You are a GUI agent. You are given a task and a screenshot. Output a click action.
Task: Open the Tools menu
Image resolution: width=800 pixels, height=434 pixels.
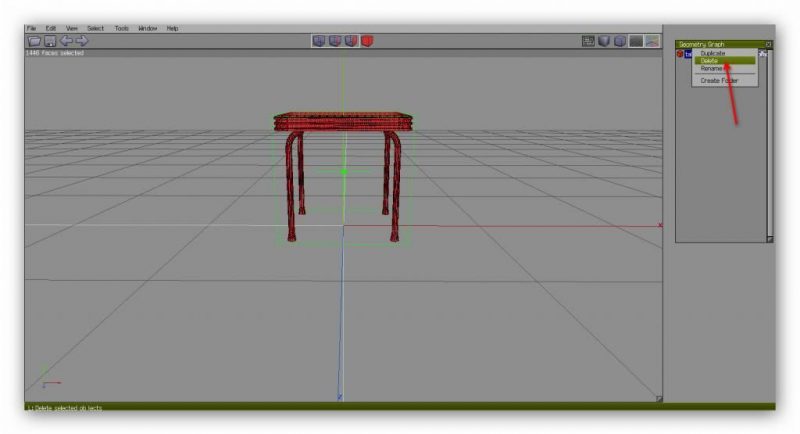point(121,28)
